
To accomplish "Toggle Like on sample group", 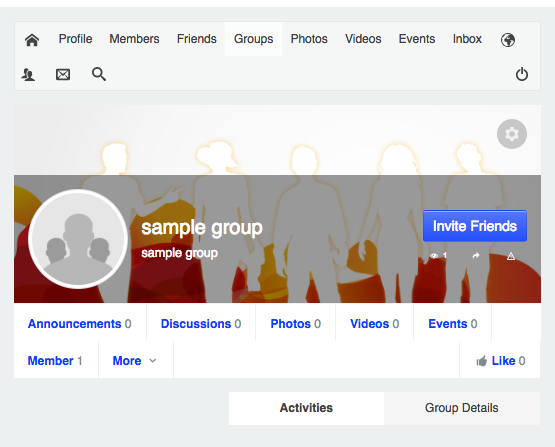I will 500,361.
